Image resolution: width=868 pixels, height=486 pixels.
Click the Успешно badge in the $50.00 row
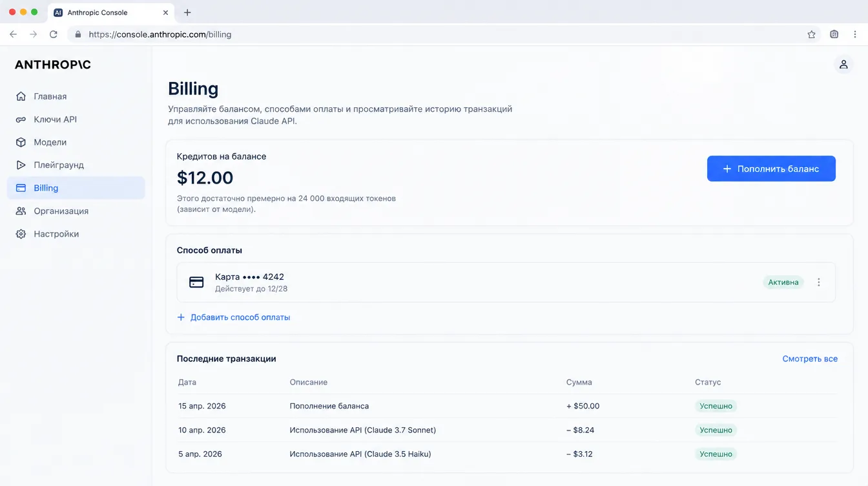coord(716,407)
